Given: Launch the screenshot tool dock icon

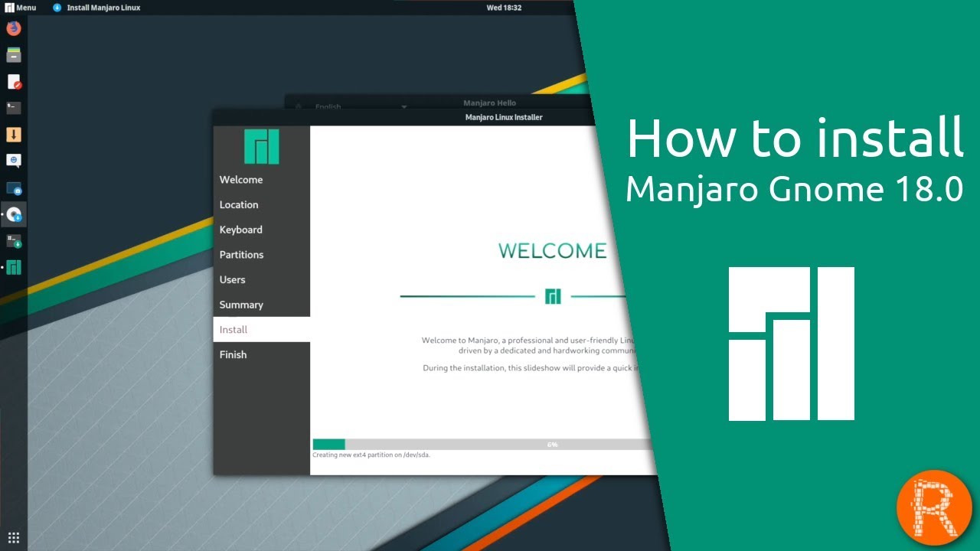Looking at the screenshot, I should tap(14, 187).
